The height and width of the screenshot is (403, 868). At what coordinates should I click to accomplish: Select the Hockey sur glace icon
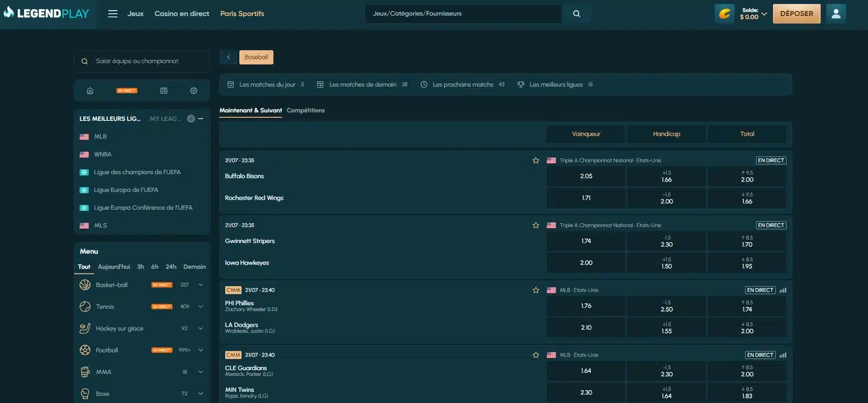[x=85, y=329]
